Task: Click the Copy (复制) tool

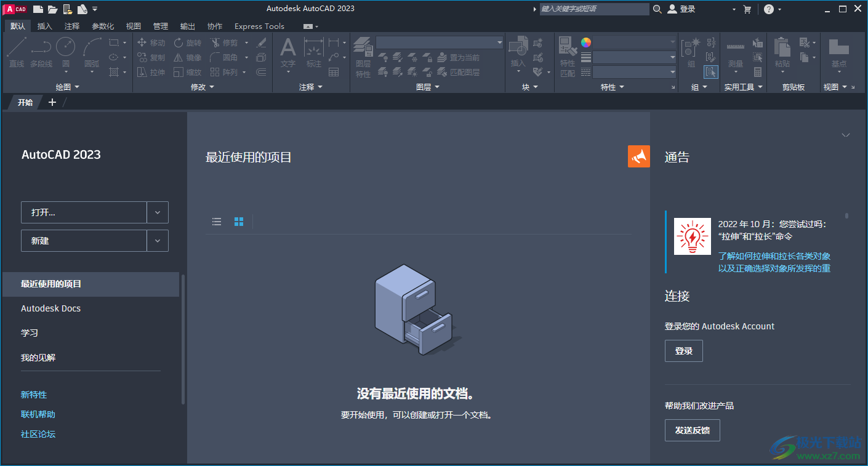Action: click(x=151, y=57)
